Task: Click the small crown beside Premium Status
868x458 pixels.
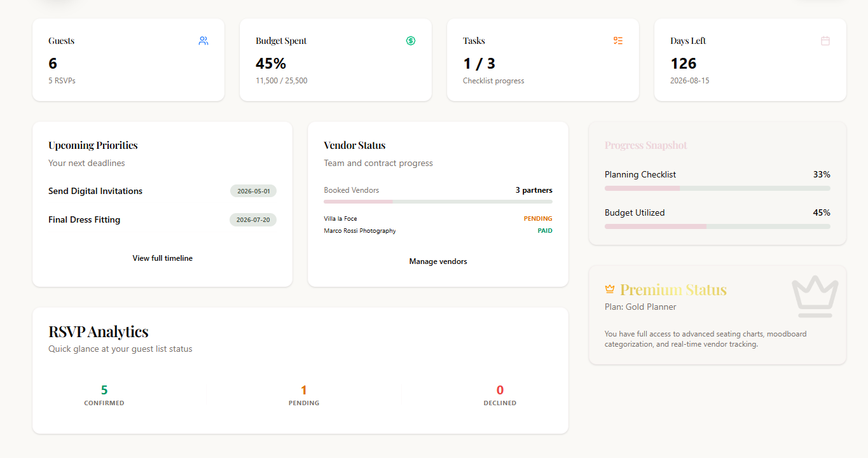Action: [x=610, y=288]
